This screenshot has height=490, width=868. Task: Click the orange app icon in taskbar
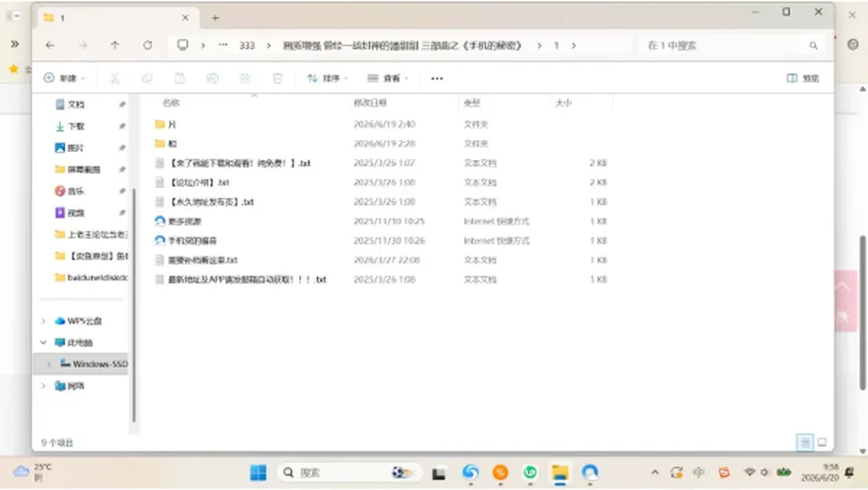pyautogui.click(x=500, y=472)
